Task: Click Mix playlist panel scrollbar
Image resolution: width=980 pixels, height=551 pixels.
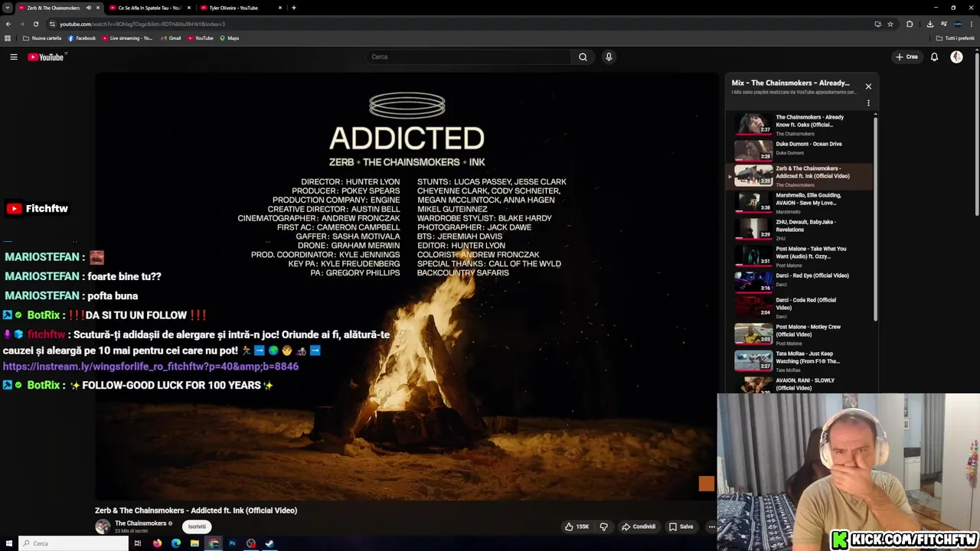Action: [875, 217]
